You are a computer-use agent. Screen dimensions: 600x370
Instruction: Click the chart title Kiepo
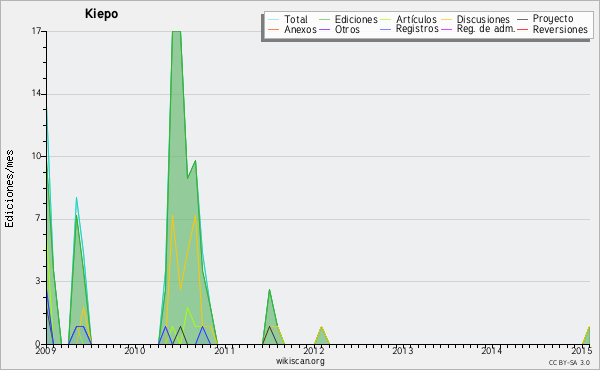click(101, 14)
